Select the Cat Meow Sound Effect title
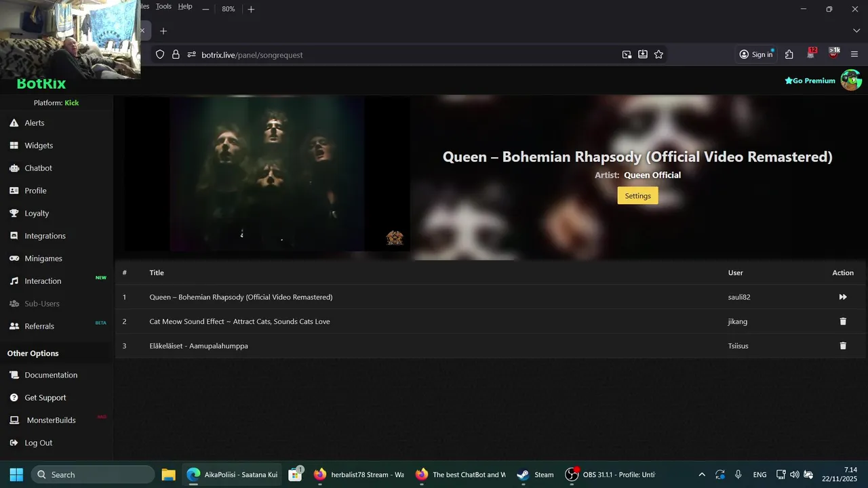This screenshot has width=868, height=488. (239, 321)
